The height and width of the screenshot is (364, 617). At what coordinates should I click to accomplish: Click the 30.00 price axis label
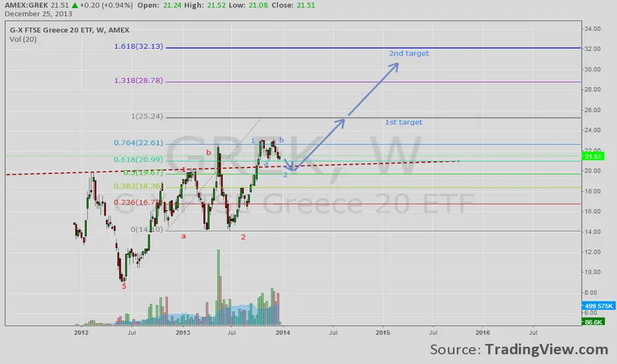[x=593, y=69]
